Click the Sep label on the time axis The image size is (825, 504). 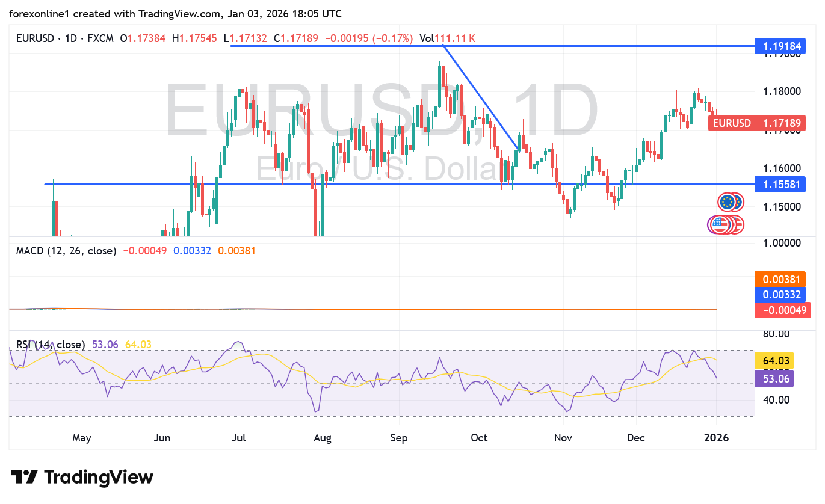[x=399, y=437]
